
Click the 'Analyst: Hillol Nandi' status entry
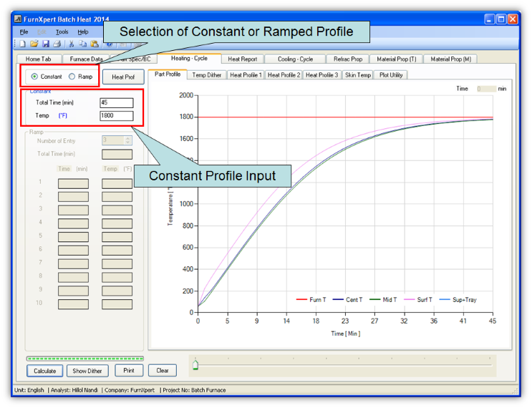coord(74,390)
